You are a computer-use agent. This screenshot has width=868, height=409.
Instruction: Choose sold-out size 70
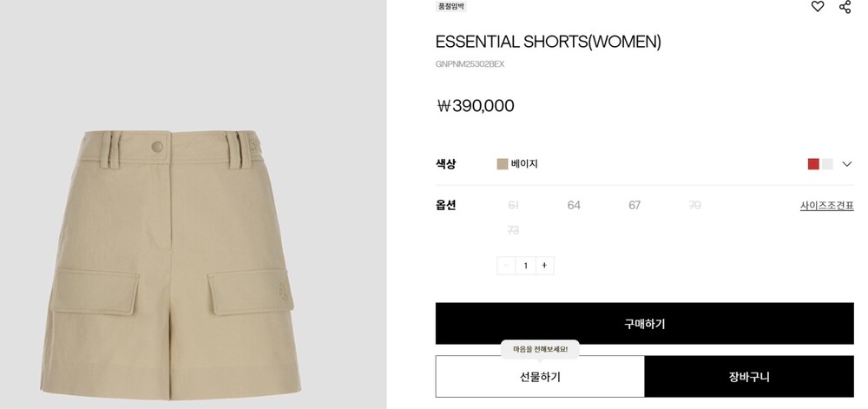click(x=694, y=205)
